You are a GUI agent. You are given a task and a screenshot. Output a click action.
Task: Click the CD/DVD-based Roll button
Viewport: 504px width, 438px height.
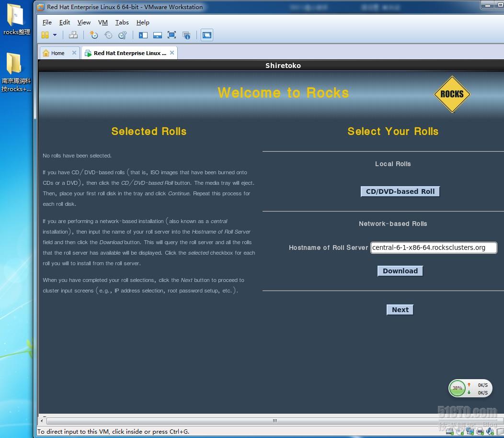pos(400,191)
